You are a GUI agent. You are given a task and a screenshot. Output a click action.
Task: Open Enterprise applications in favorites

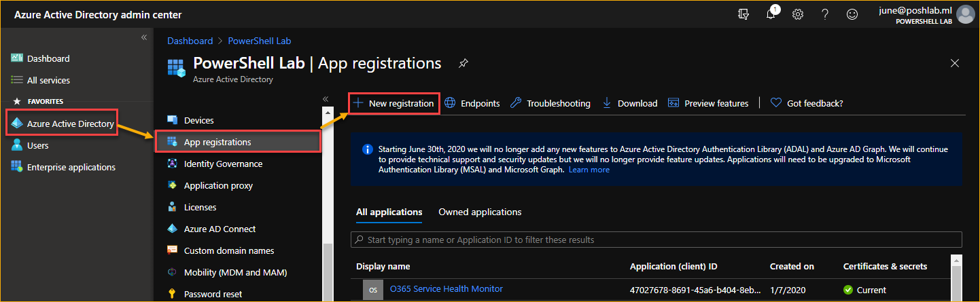click(x=63, y=167)
